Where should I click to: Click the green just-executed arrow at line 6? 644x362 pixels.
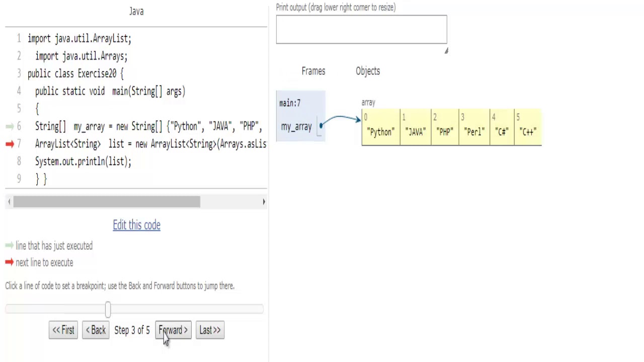click(10, 127)
